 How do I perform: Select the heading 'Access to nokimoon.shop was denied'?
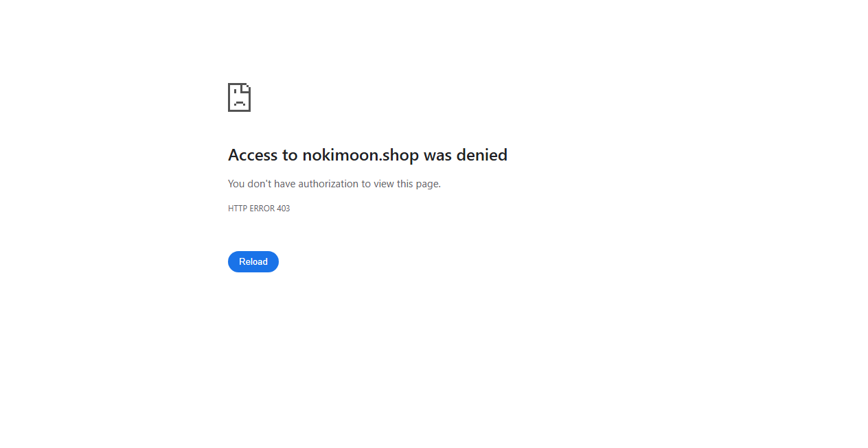367,155
